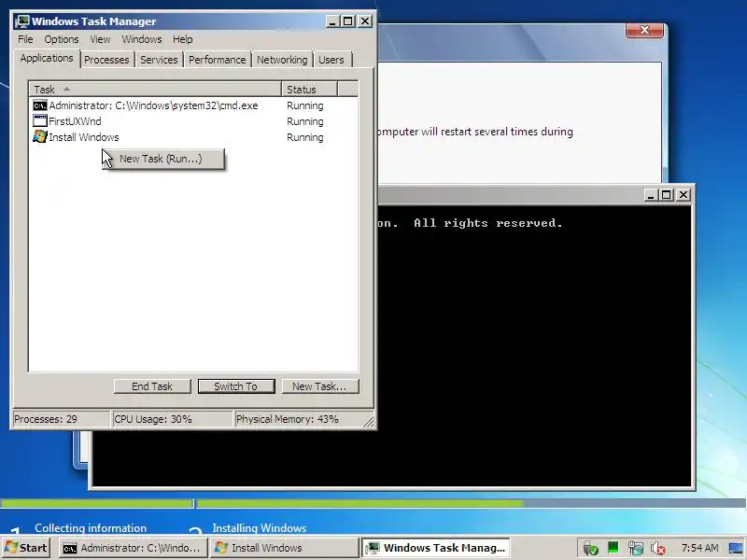Sort by the Status column header
Screen dimensions: 747x560
309,89
